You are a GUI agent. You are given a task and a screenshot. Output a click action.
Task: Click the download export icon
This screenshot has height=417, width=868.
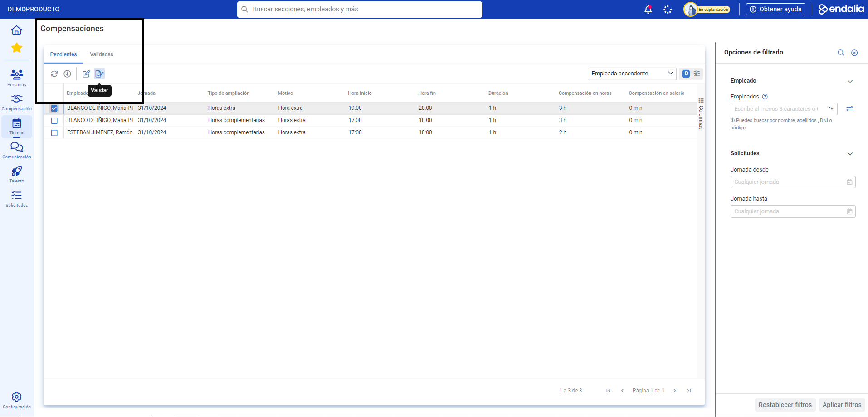[67, 74]
